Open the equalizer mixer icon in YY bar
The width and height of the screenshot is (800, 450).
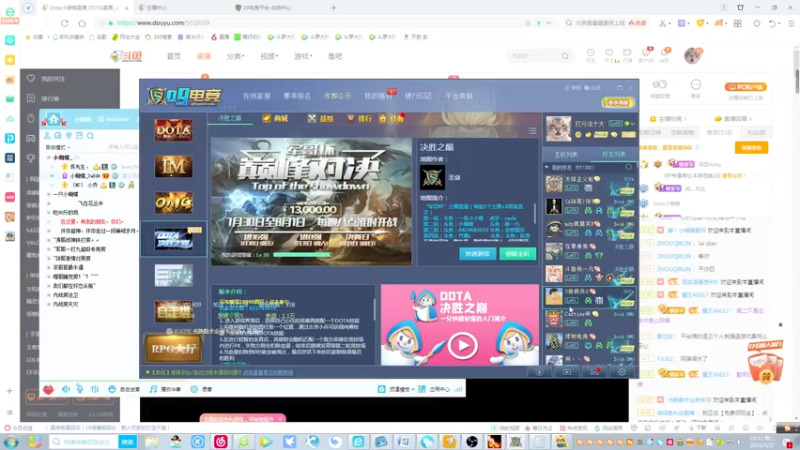(95, 389)
